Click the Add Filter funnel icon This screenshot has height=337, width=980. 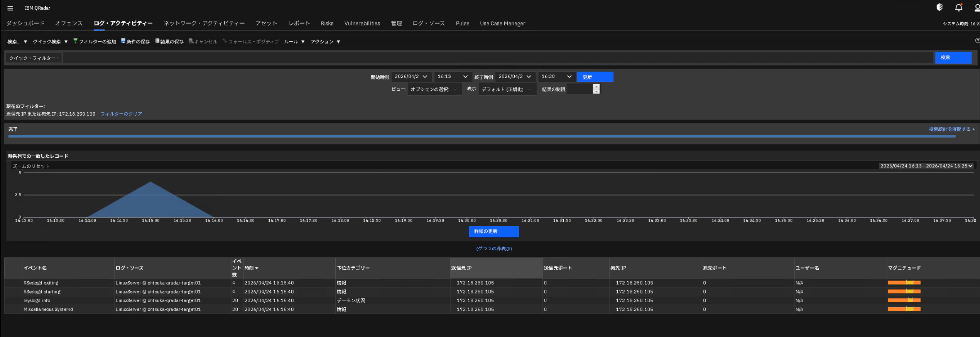[75, 41]
